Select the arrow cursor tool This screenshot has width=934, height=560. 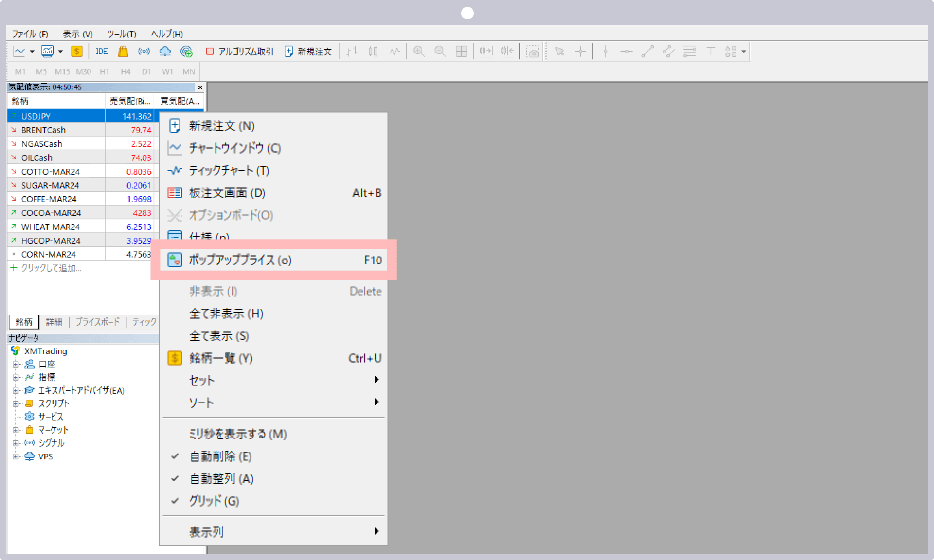[559, 51]
